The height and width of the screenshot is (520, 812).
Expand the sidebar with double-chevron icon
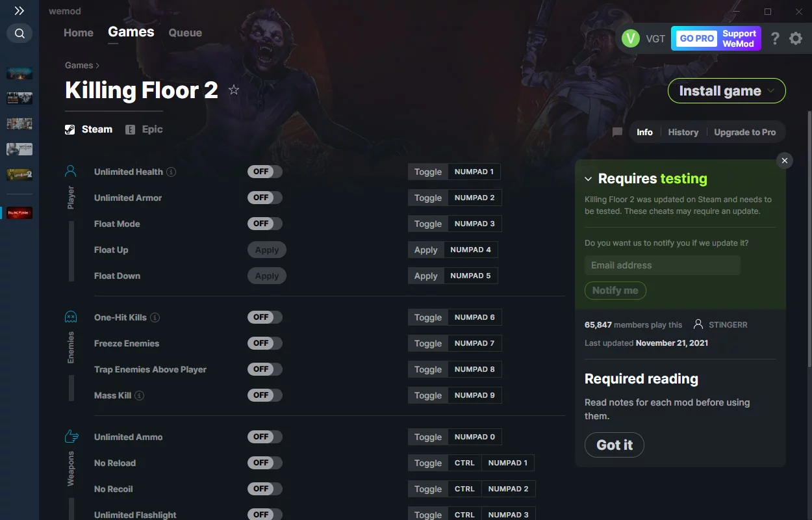[x=19, y=11]
